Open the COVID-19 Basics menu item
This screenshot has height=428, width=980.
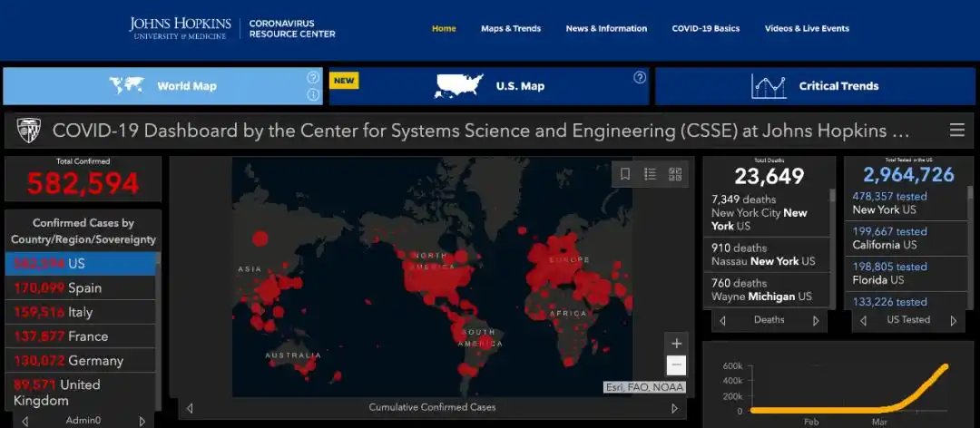click(x=705, y=29)
